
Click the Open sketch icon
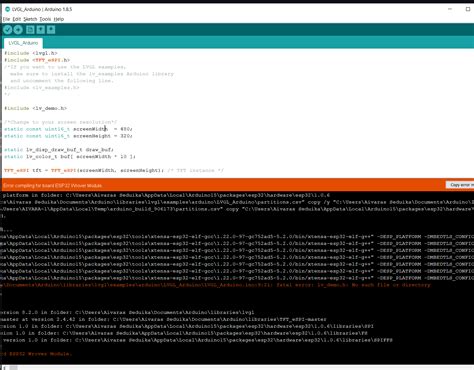[41, 30]
